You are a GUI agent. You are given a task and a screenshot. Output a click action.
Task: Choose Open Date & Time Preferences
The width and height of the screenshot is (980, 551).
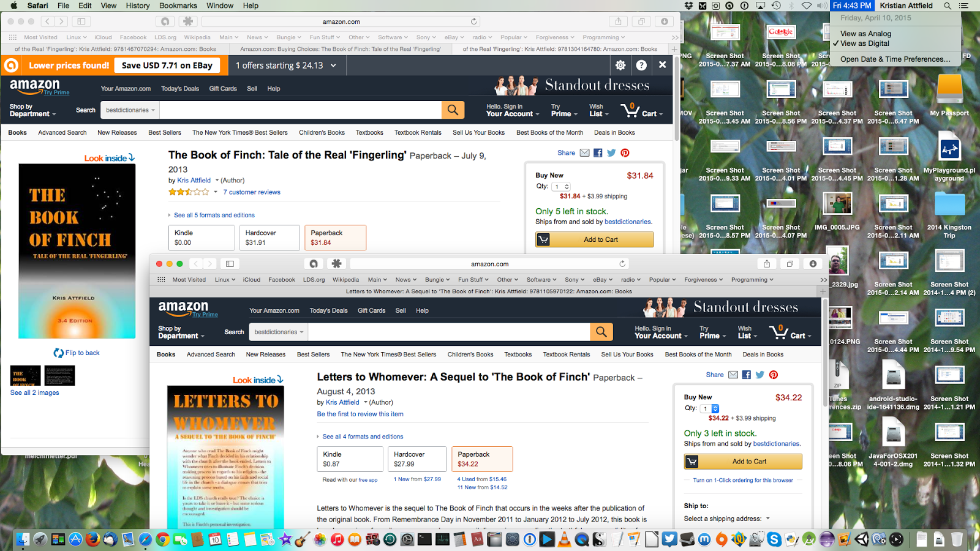(x=895, y=59)
